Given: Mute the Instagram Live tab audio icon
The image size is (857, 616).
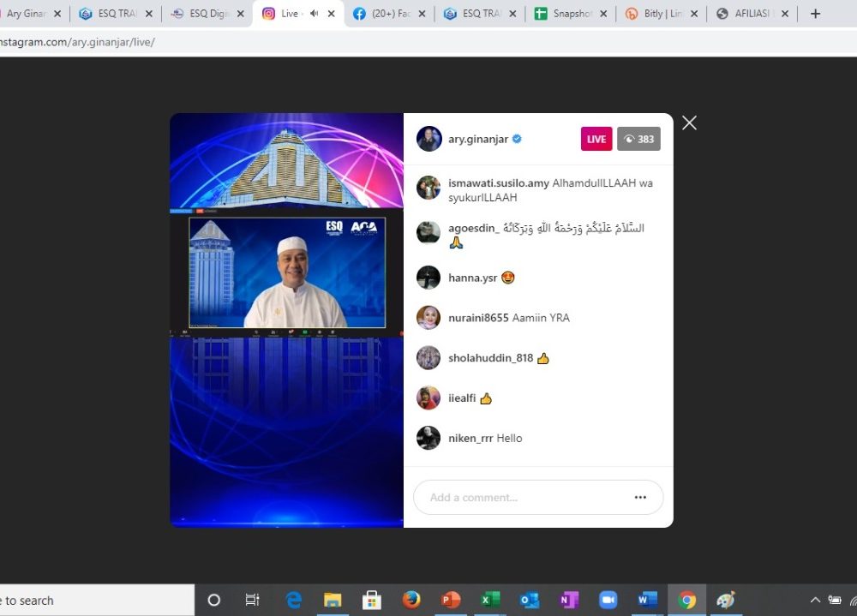Looking at the screenshot, I should [314, 14].
